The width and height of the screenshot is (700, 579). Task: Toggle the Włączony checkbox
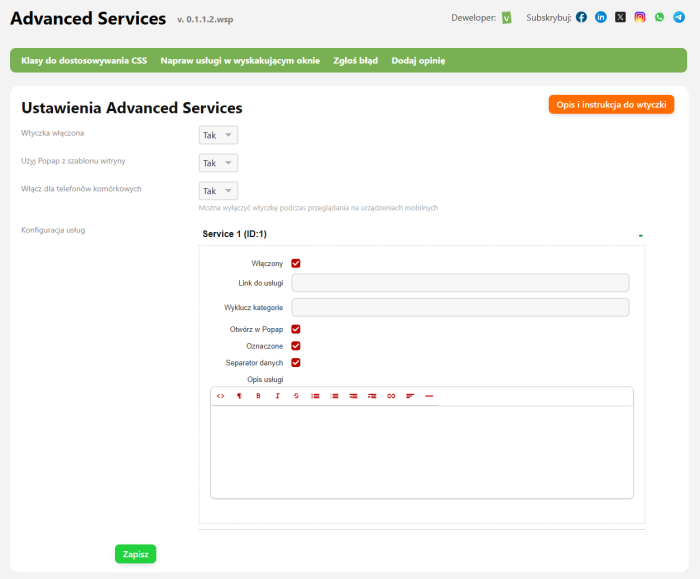(296, 263)
